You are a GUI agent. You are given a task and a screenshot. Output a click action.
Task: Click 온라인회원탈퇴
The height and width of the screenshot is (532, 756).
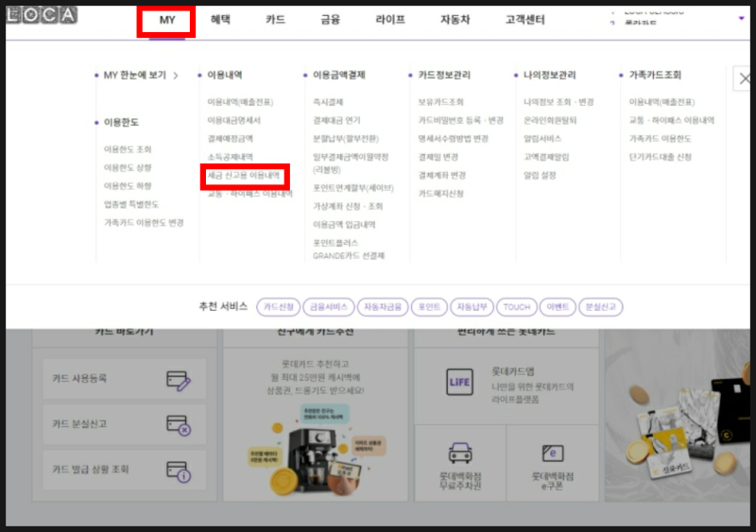tap(550, 121)
